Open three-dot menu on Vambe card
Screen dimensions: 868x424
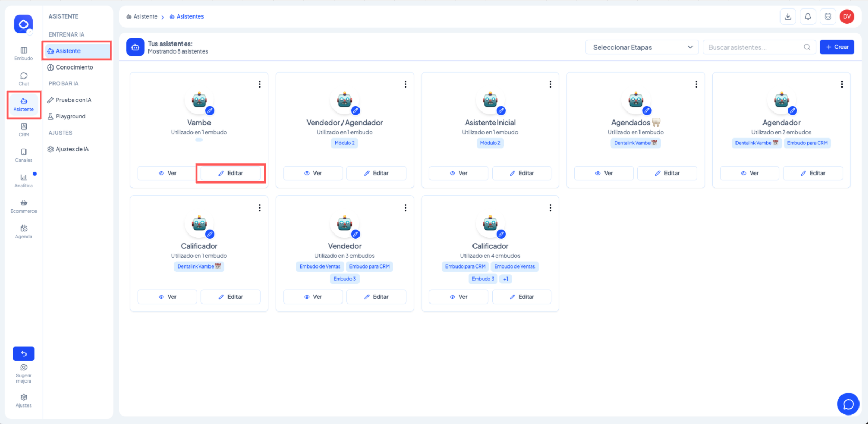tap(259, 84)
